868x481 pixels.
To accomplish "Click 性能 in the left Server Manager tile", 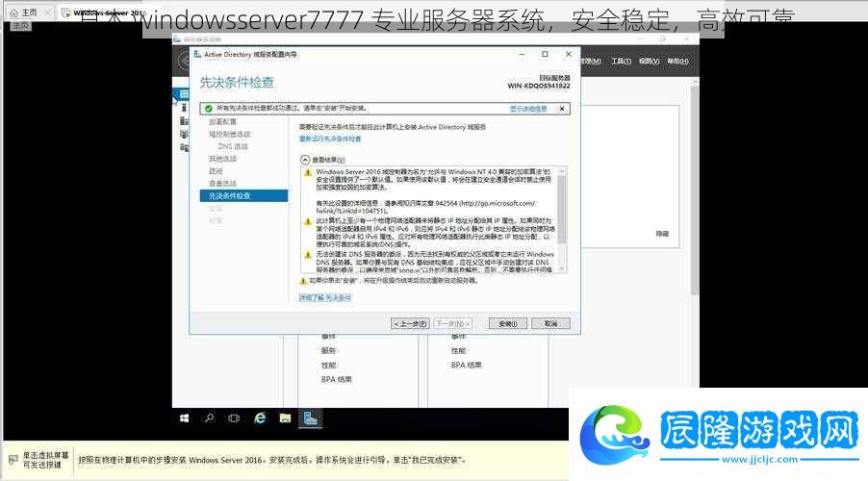I will point(328,365).
